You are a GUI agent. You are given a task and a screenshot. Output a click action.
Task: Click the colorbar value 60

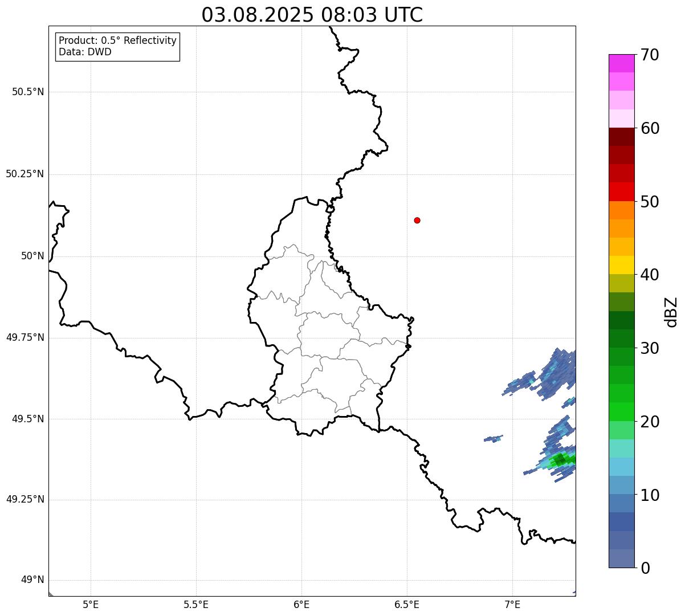(x=650, y=128)
